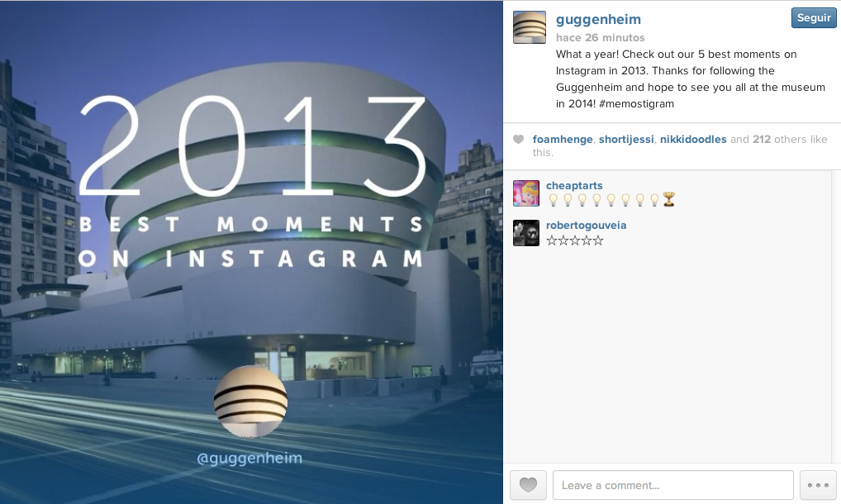This screenshot has height=504, width=841.
Task: Click the comments panel scrollbar
Action: [836, 316]
